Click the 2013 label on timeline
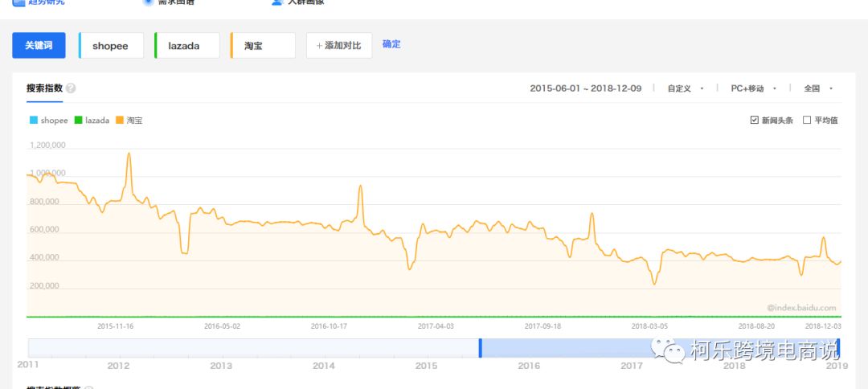Image resolution: width=868 pixels, height=389 pixels. 221,366
